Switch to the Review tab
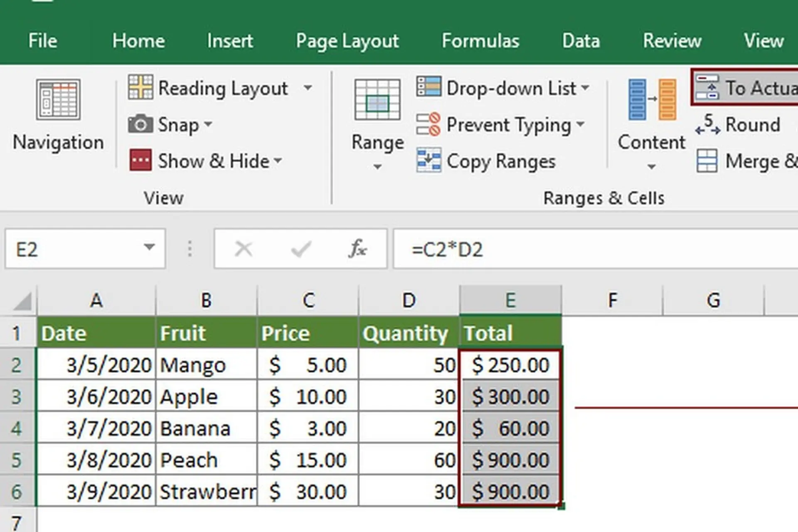Screen dimensions: 798x532 [672, 41]
